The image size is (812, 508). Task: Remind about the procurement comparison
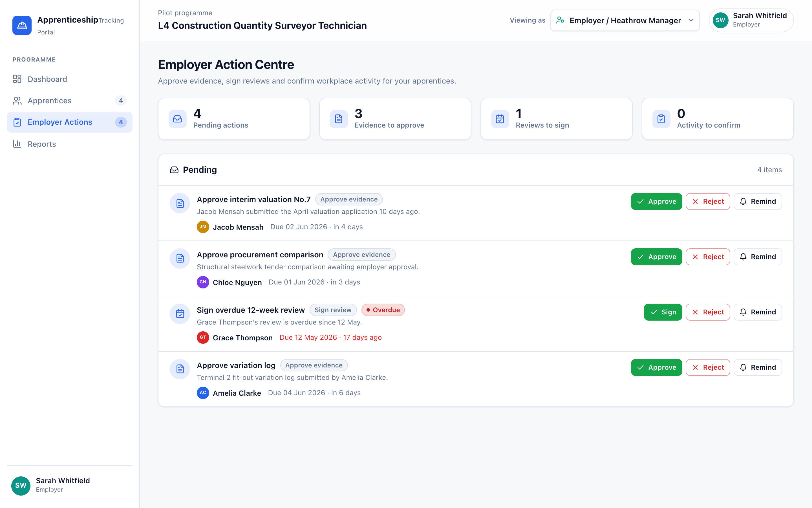coord(758,257)
